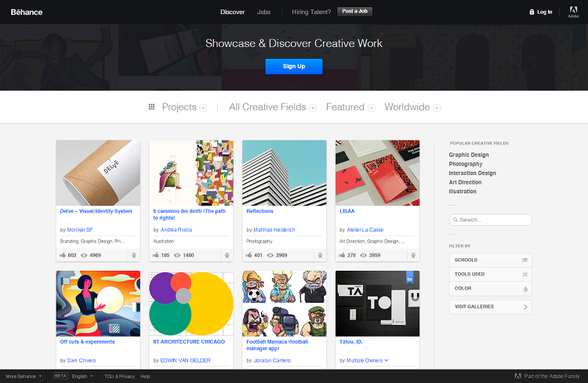Click the pin icon on Delve project card
The width and height of the screenshot is (588, 383).
point(134,255)
